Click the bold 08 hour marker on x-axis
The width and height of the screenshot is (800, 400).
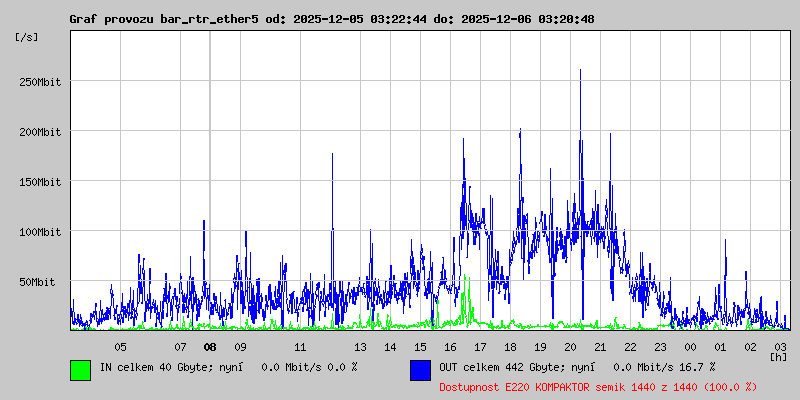point(210,347)
